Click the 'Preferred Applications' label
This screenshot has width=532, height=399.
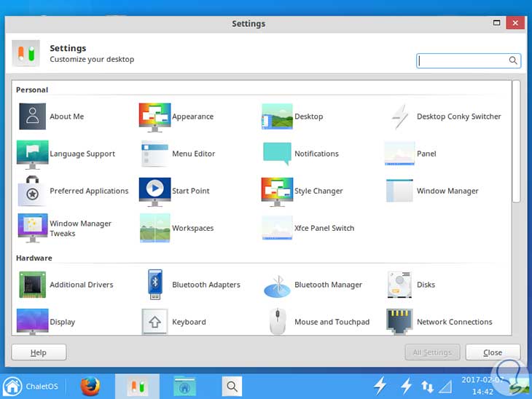89,191
